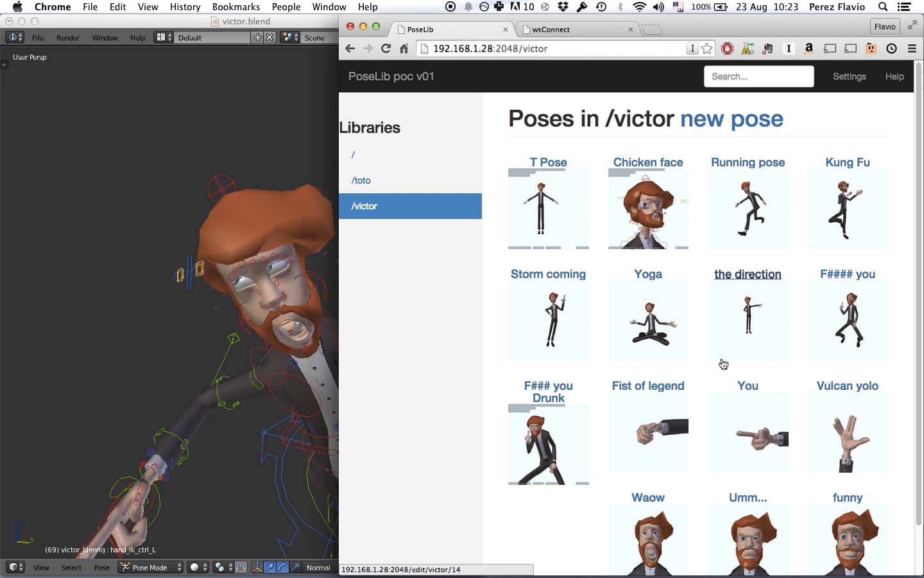Click the Wi-Fi status icon
The image size is (924, 578).
[639, 6]
